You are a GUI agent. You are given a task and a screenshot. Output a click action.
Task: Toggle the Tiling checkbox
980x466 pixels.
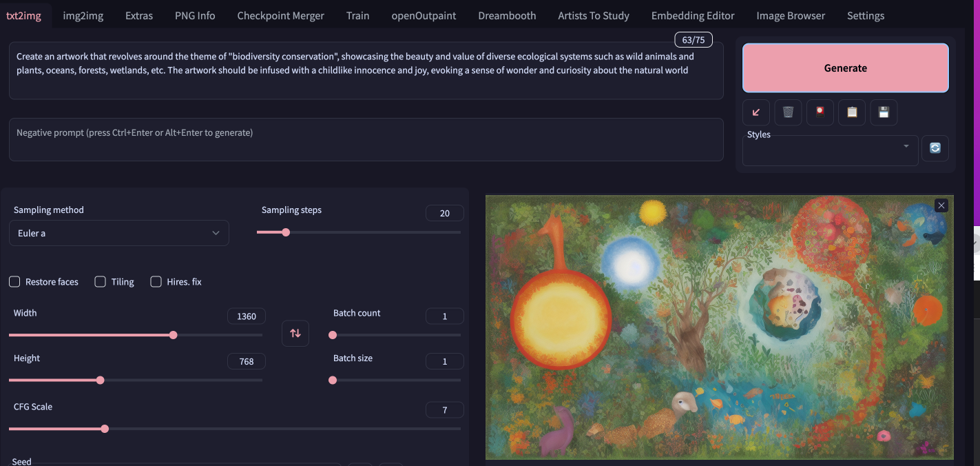pyautogui.click(x=101, y=282)
